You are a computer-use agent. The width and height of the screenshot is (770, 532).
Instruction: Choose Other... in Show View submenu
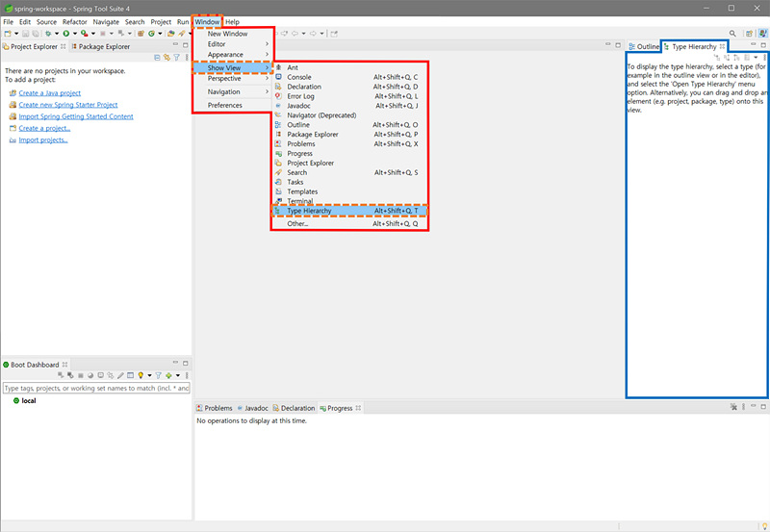tap(349, 224)
